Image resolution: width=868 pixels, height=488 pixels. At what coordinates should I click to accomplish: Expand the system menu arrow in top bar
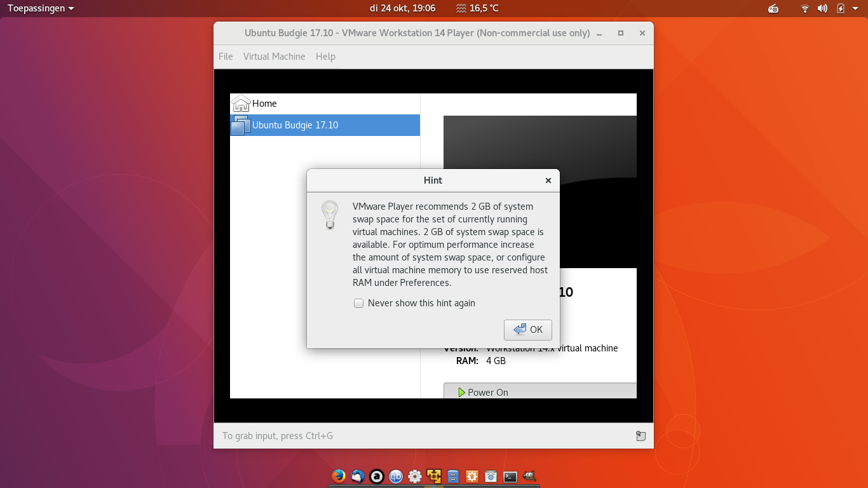coord(857,8)
